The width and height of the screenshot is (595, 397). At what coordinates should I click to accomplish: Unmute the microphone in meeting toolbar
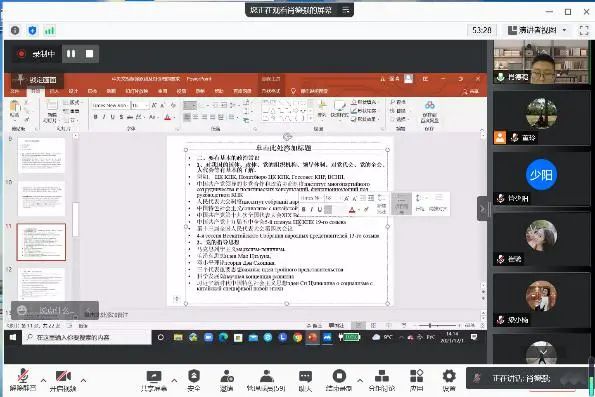point(23,380)
